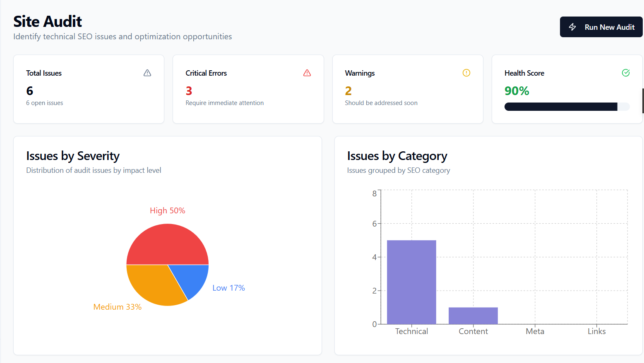Click the warning triangle icon on Total Issues card
This screenshot has width=644, height=363.
coord(147,73)
